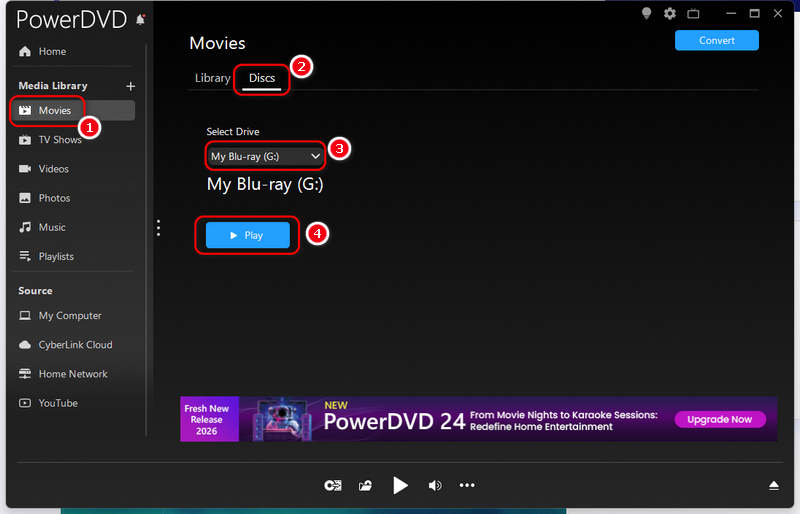Screen dimensions: 800x514
Task: Click the YouTube play icon
Action: pos(24,403)
